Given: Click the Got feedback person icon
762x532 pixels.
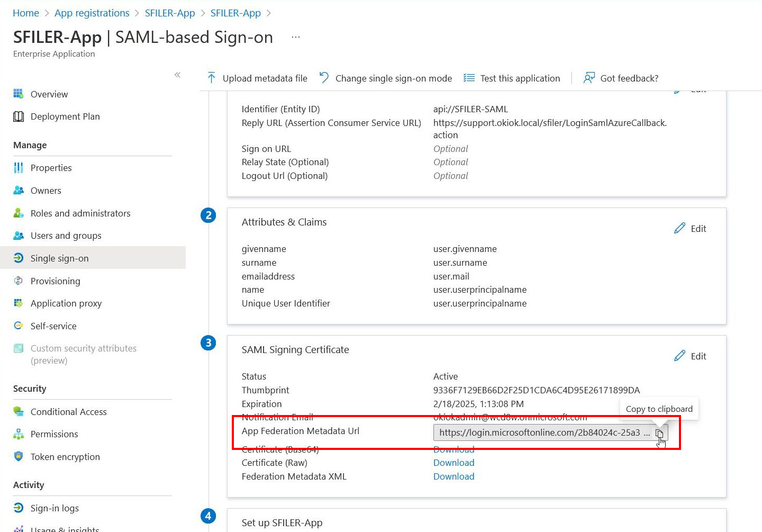Looking at the screenshot, I should coord(589,78).
